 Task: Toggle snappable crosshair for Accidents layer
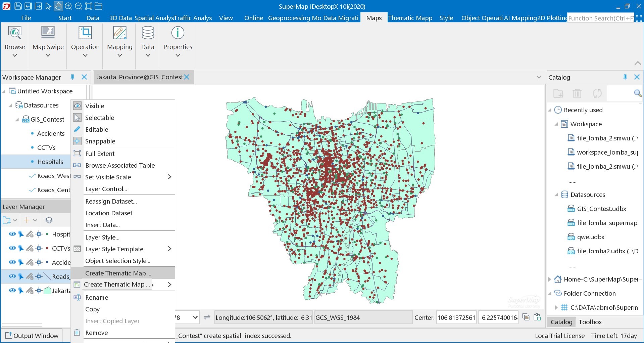39,262
